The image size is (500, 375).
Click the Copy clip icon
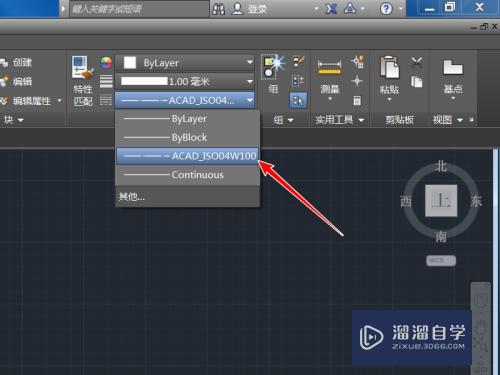(417, 81)
